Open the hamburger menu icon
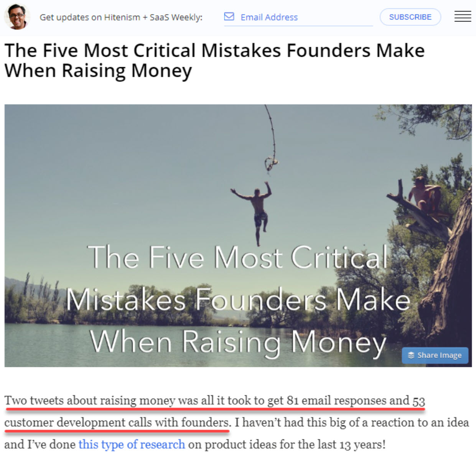The height and width of the screenshot is (452, 476). tap(463, 16)
